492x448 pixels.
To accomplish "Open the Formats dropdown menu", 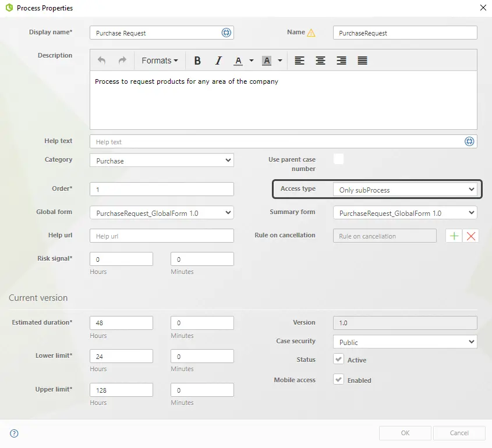I will (x=160, y=61).
